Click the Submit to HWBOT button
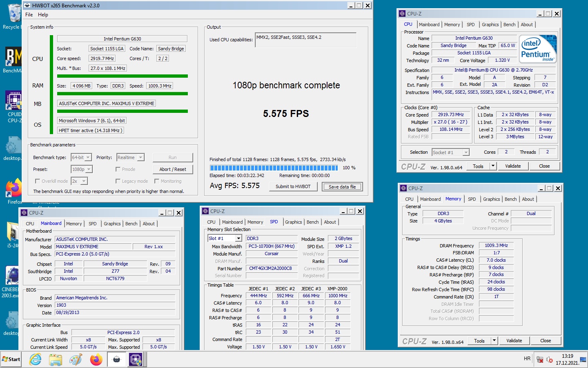The width and height of the screenshot is (588, 368). [x=293, y=186]
